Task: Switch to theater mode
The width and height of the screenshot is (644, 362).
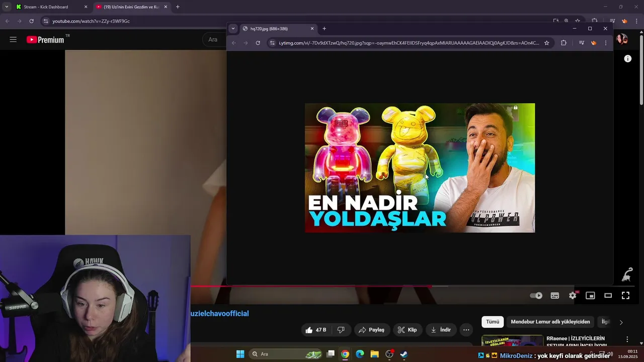Action: (x=608, y=296)
